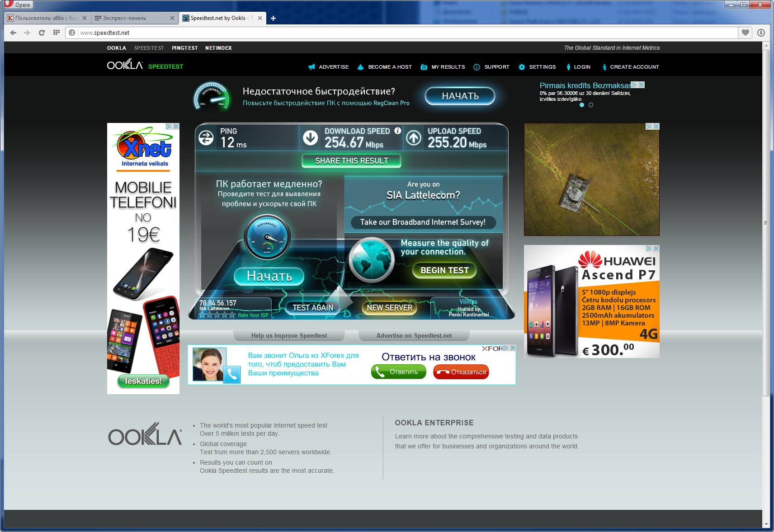Image resolution: width=774 pixels, height=532 pixels.
Task: Click the Pirmais kredīts Bezmaksas ad headline
Action: pyautogui.click(x=585, y=85)
